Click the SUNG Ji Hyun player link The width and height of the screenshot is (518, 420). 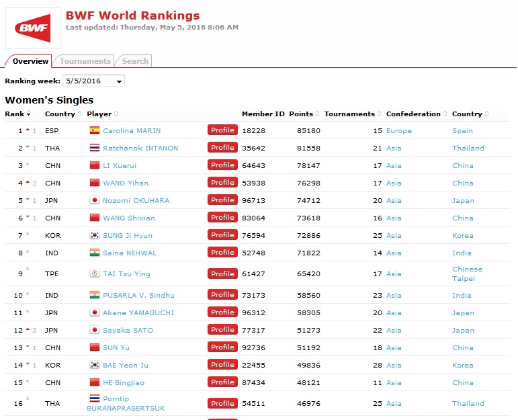pyautogui.click(x=128, y=236)
